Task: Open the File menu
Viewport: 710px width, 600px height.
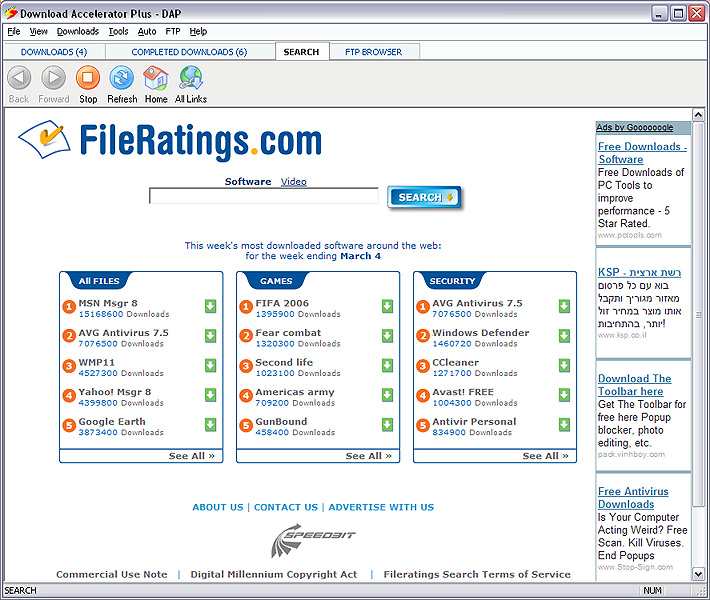Action: click(14, 31)
